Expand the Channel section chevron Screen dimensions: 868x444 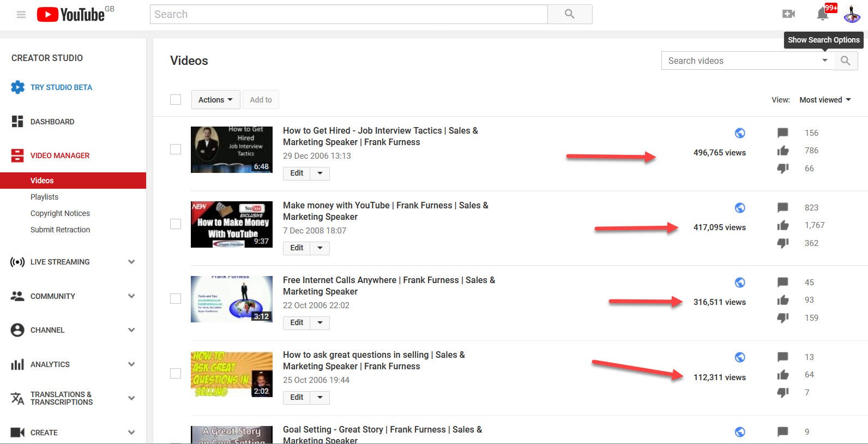pyautogui.click(x=131, y=330)
